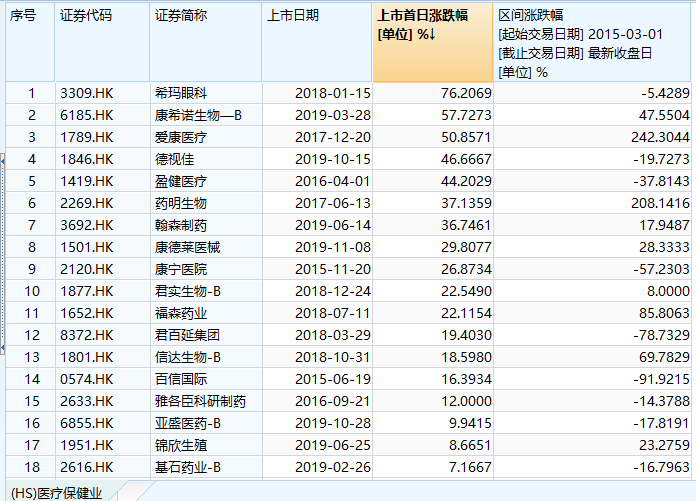696x501 pixels.
Task: Select code 3692.HK cell
Action: click(103, 225)
